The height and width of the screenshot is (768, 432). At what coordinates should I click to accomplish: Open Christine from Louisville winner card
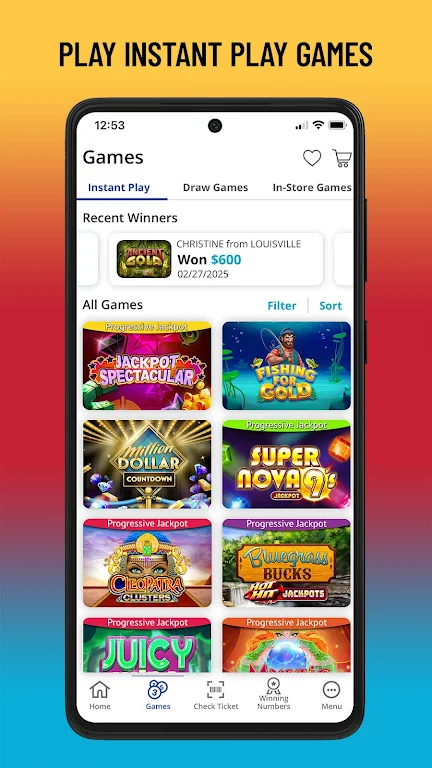[216, 259]
